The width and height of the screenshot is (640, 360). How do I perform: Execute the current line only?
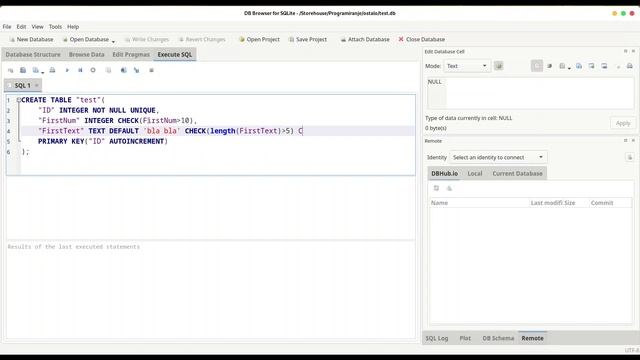80,70
